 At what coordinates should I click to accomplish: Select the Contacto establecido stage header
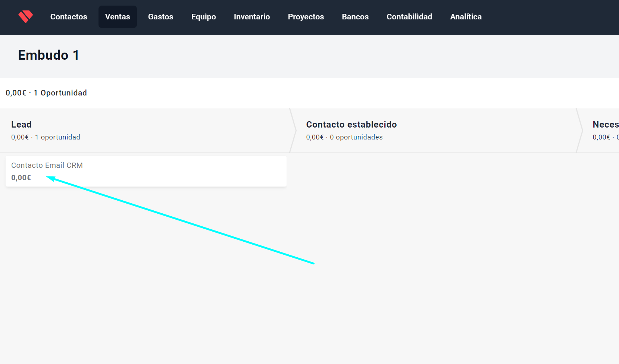point(351,125)
